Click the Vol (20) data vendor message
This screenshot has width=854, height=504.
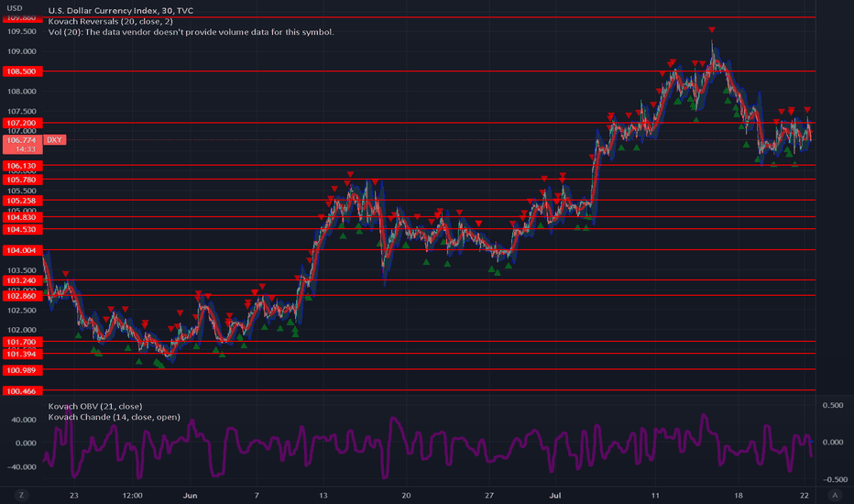(192, 32)
